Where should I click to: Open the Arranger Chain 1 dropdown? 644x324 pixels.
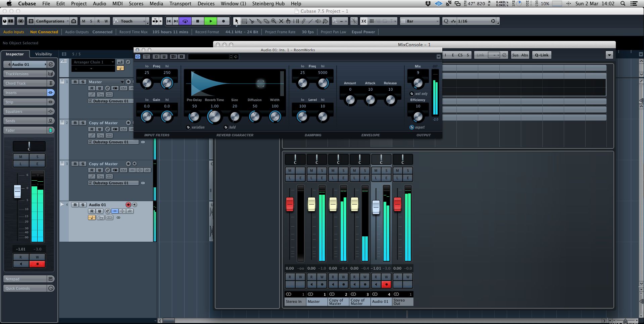[x=93, y=62]
